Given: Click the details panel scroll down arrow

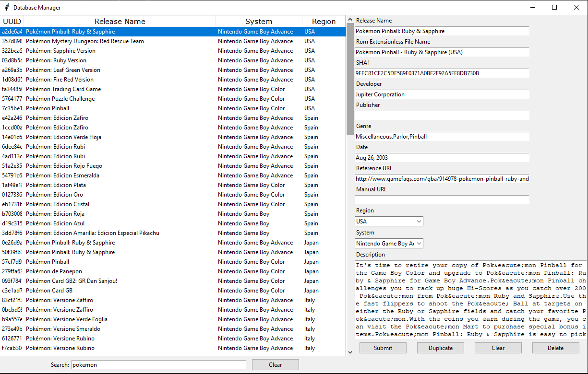Looking at the screenshot, I should coord(350,352).
